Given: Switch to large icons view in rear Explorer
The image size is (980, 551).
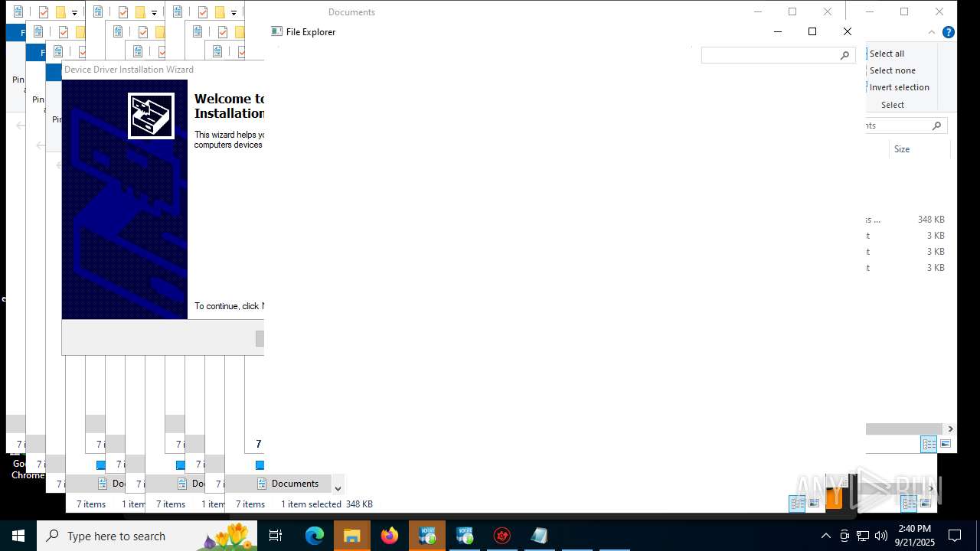Looking at the screenshot, I should (x=946, y=444).
